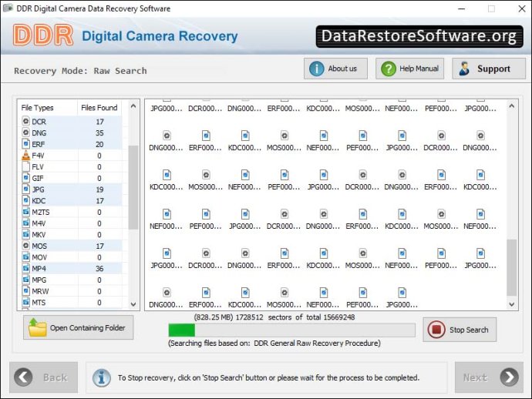This screenshot has width=532, height=399.
Task: Click the DDR General Raw Recovery Procedure text
Action: coord(317,343)
